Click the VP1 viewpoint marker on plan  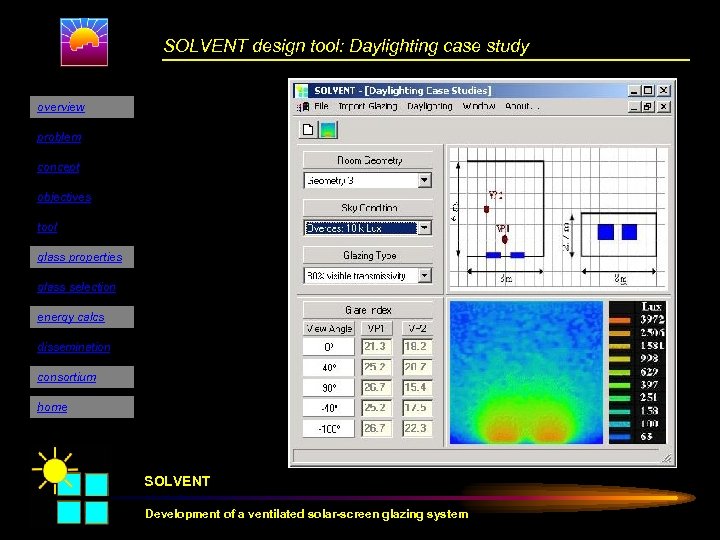pyautogui.click(x=505, y=239)
